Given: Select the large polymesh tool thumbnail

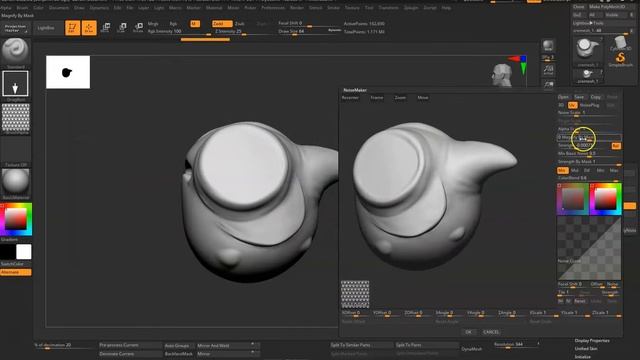Looking at the screenshot, I should click(x=587, y=51).
